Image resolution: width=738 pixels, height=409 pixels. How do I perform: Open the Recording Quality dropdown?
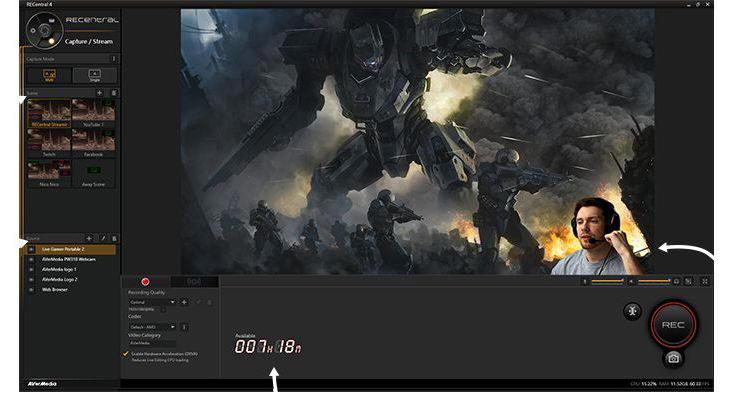152,302
